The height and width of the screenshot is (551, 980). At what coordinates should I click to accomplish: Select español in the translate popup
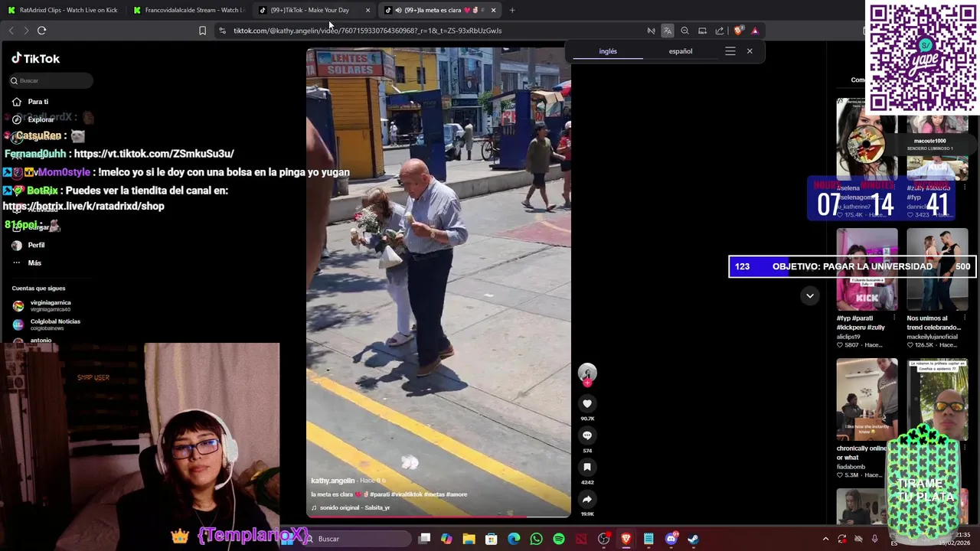pos(681,51)
